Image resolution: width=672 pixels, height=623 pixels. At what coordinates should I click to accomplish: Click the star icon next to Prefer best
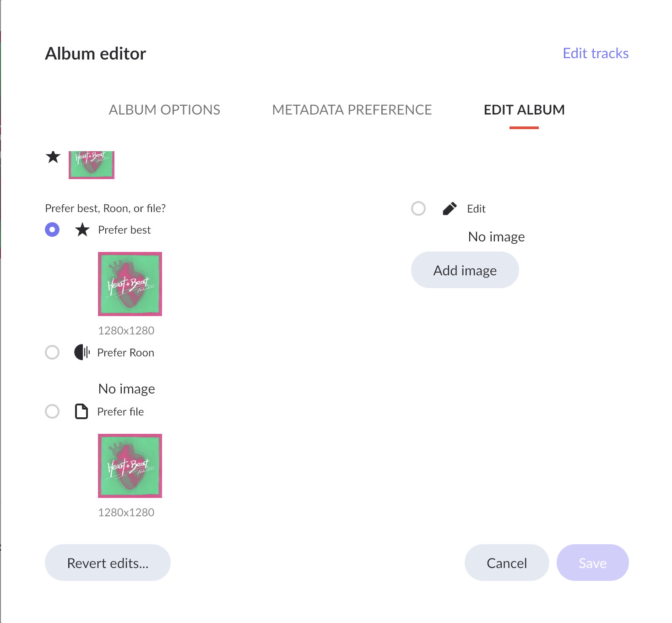pyautogui.click(x=82, y=230)
